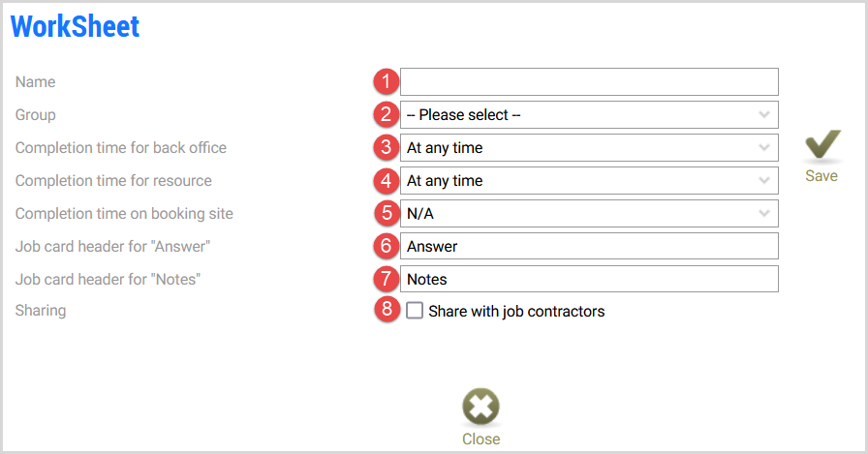Focus the Job card header 'Notes' field
The image size is (868, 454).
[589, 279]
